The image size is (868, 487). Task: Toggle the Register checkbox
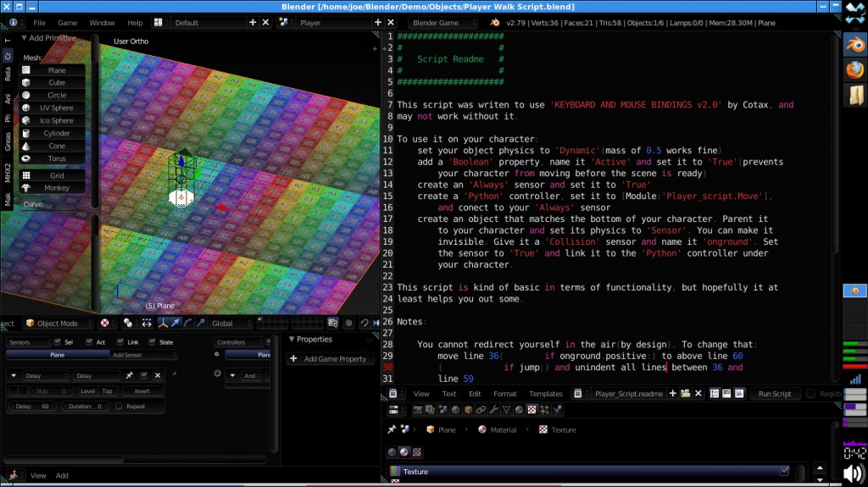(810, 394)
